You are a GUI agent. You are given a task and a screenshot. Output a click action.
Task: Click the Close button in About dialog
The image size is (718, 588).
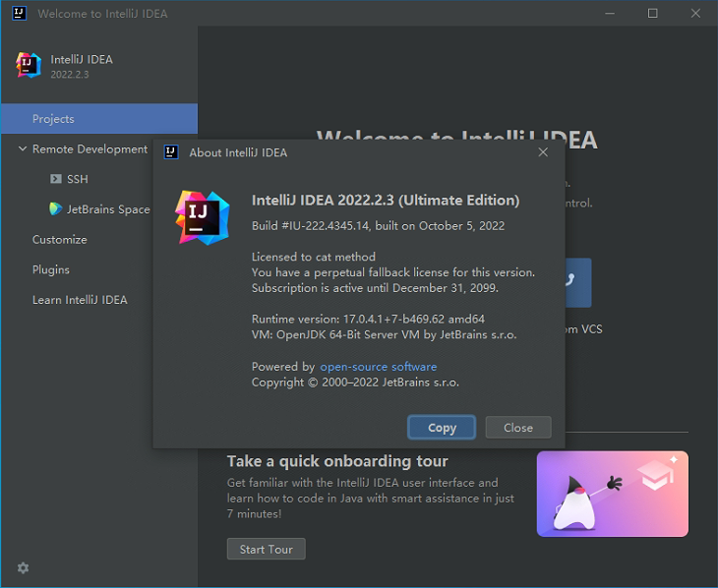518,428
